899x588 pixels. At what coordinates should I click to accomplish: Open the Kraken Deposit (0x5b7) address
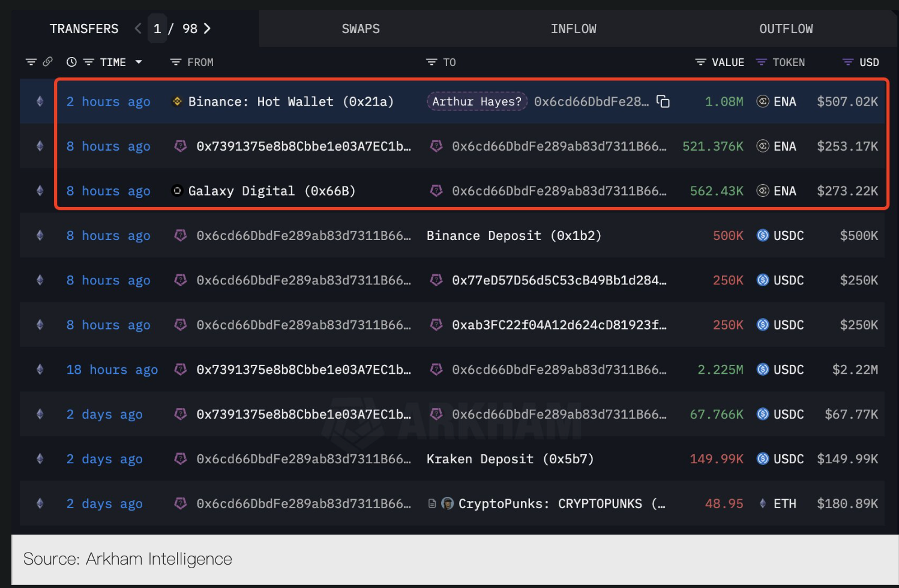(510, 459)
